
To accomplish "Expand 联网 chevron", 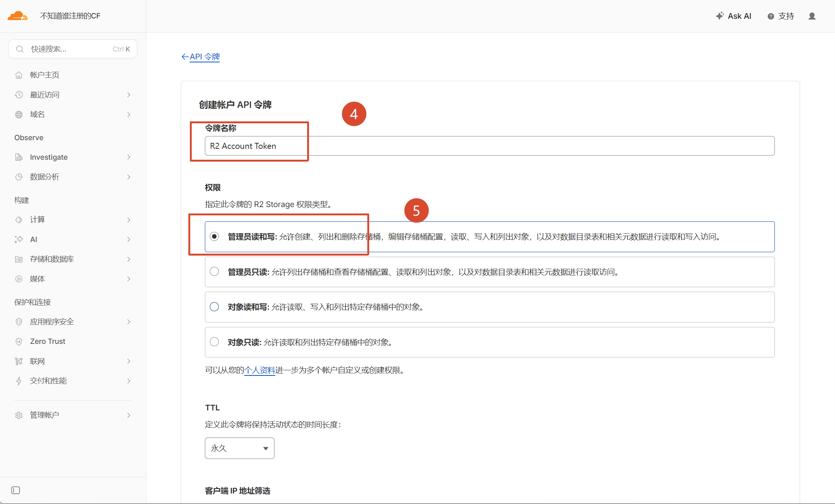I will tap(129, 361).
